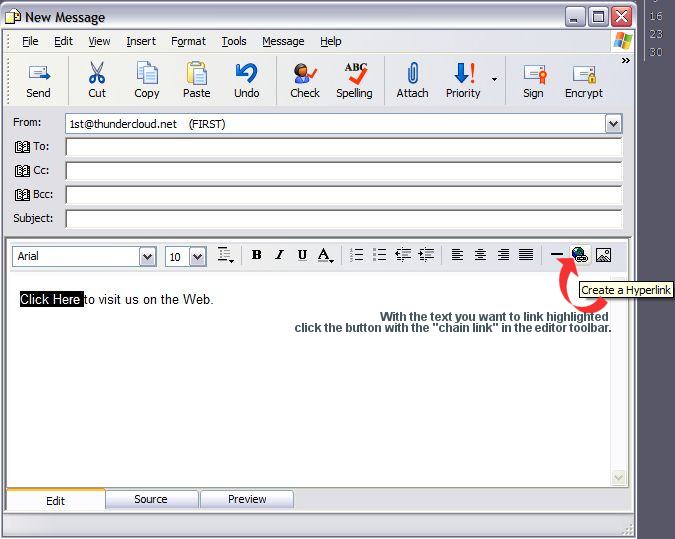Insert a numbered list
The image size is (675, 539).
[x=356, y=255]
